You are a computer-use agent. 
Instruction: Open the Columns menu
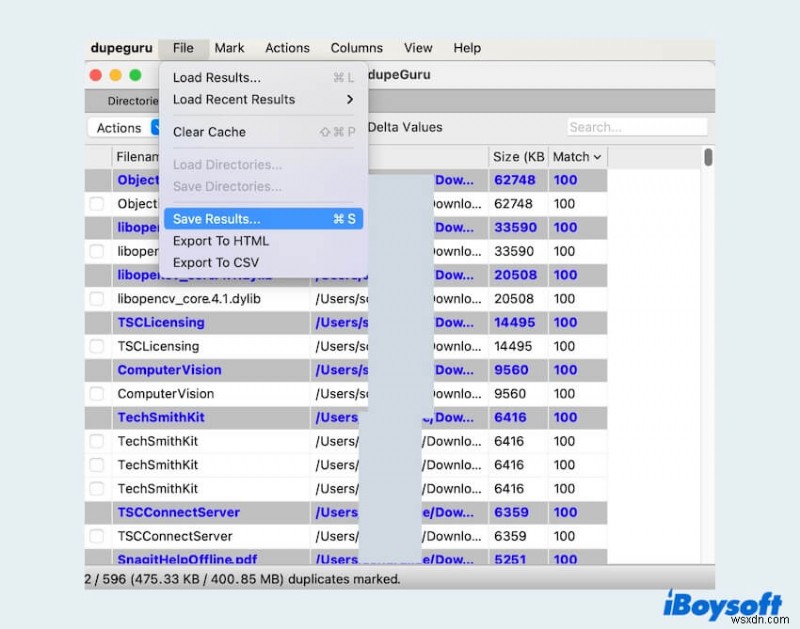357,48
